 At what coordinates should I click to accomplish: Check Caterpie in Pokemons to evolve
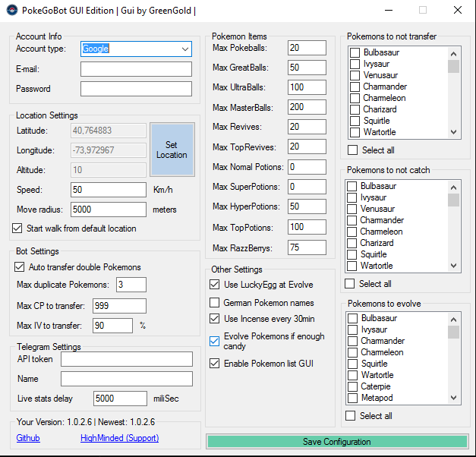tap(352, 386)
